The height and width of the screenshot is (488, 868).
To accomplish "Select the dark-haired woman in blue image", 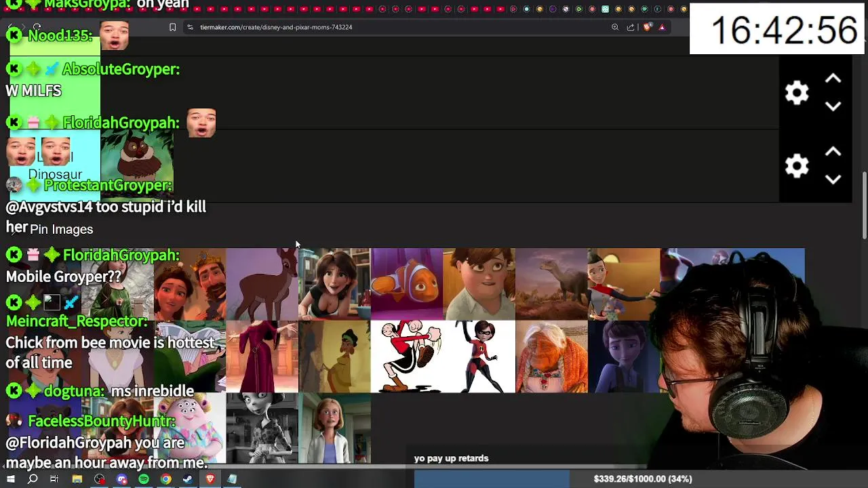I will [x=624, y=357].
